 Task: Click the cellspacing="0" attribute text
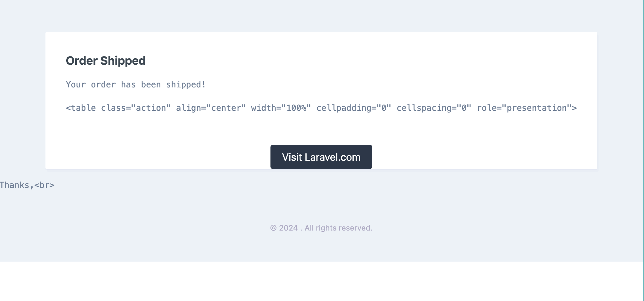tap(434, 108)
